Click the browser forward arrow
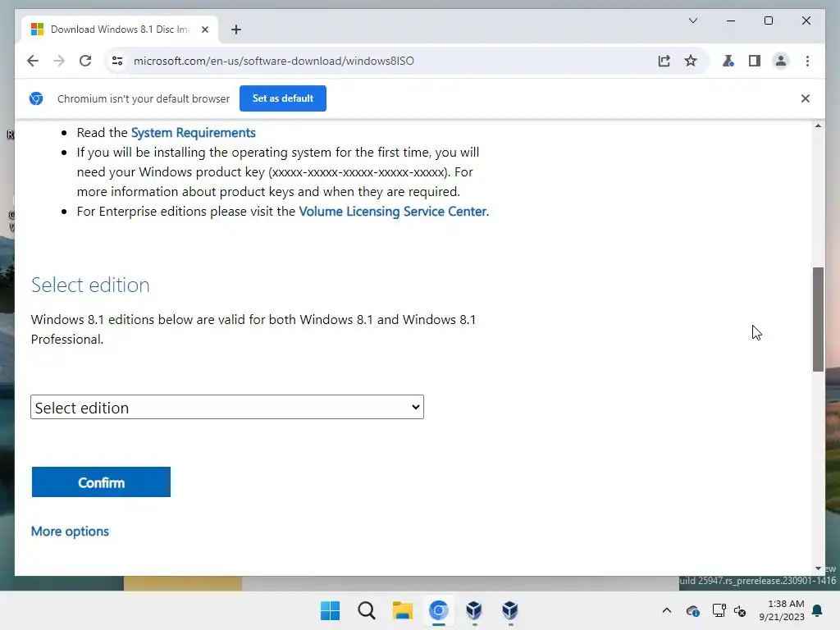This screenshot has width=840, height=630. click(59, 61)
